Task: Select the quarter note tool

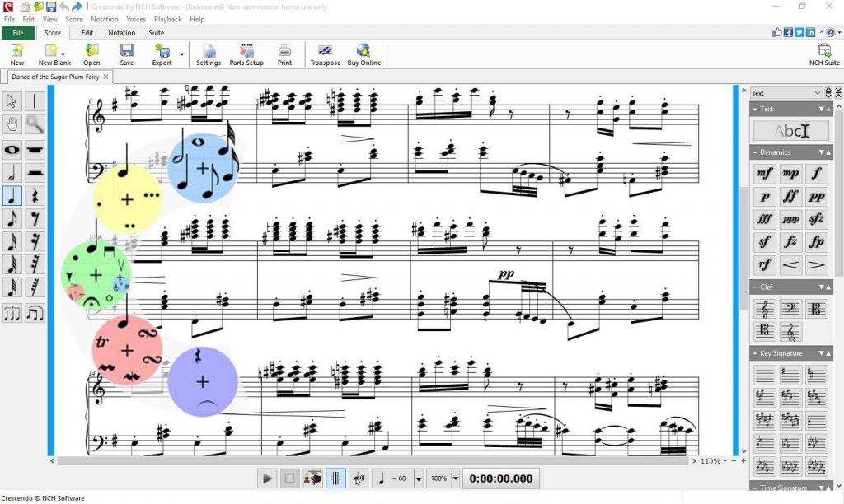Action: click(12, 195)
